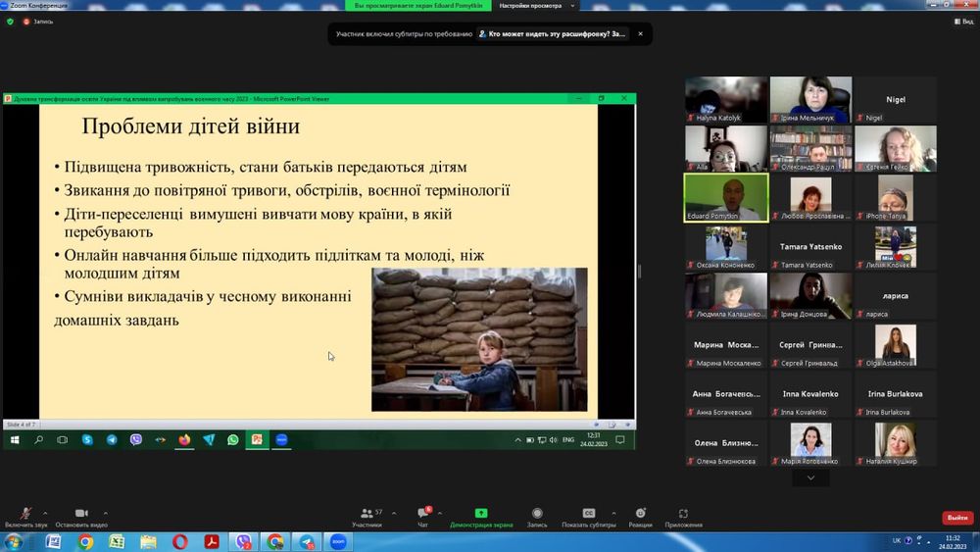Expand video options arrow next to camera

point(106,513)
